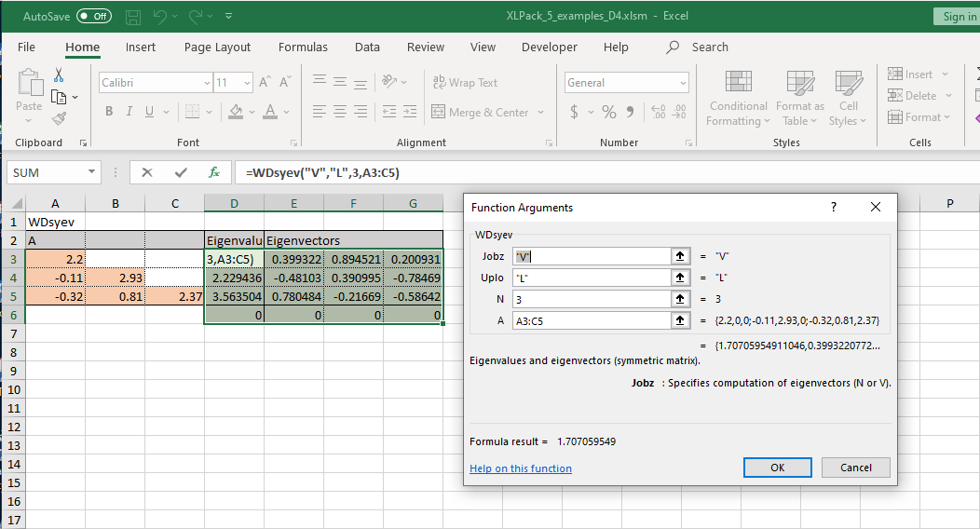
Task: Click the Middle Align icon
Action: (340, 81)
